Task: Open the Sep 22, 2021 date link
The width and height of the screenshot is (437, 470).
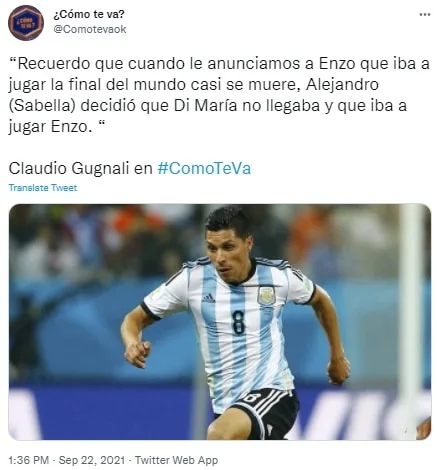Action: coord(92,460)
